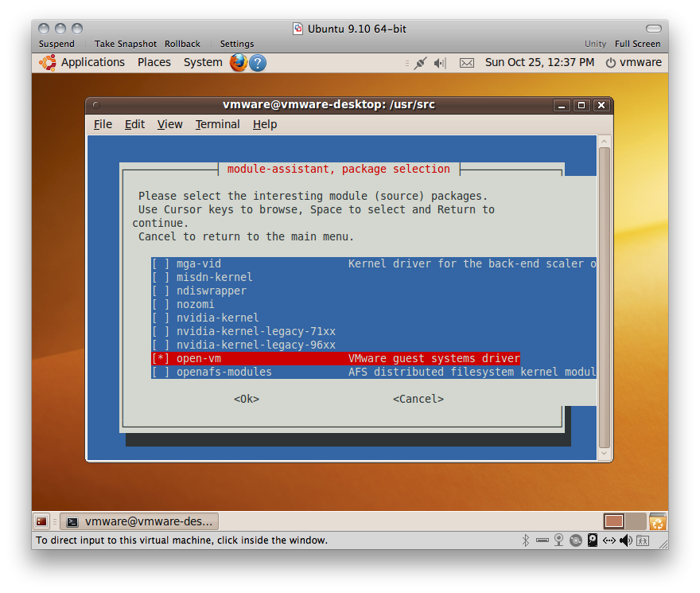
Task: Click the terminal scrollbar up arrow
Action: 605,141
